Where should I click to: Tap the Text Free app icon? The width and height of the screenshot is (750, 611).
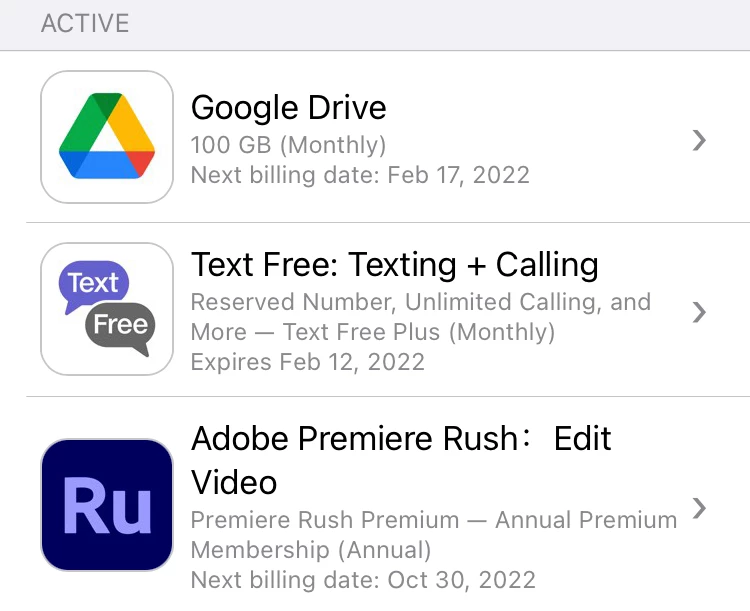tap(107, 309)
